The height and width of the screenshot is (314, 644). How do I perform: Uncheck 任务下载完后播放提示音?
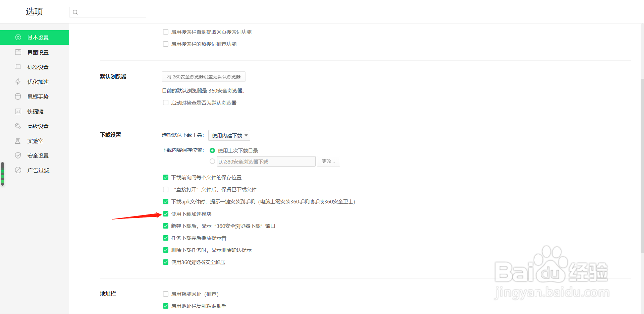[166, 238]
